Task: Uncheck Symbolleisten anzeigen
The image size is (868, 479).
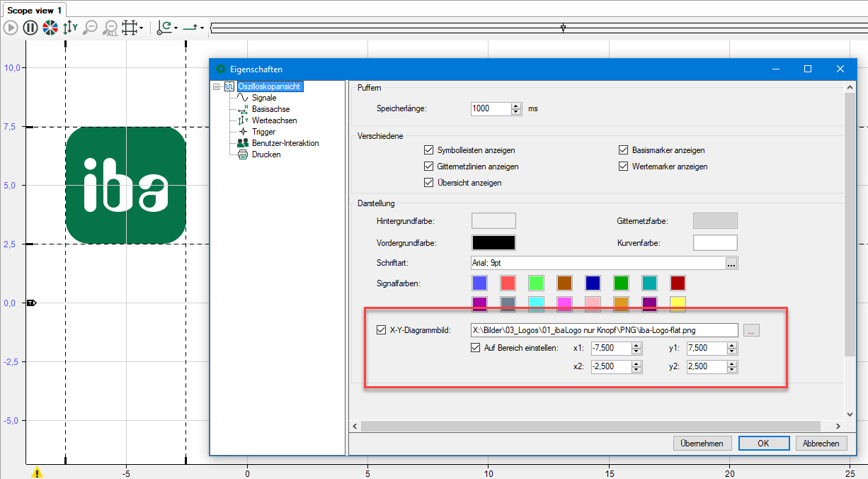Action: (x=428, y=150)
